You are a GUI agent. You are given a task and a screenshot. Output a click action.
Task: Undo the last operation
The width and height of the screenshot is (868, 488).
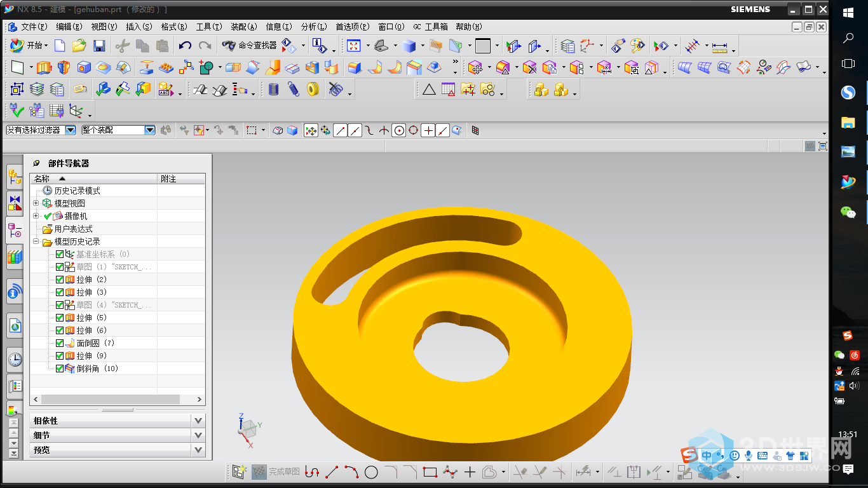pos(185,46)
